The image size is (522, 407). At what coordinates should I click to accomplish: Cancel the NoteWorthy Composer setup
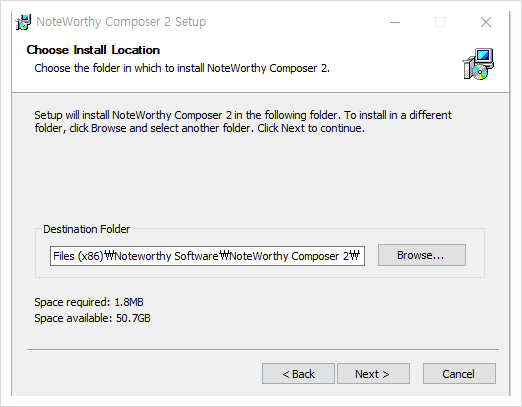pos(459,374)
